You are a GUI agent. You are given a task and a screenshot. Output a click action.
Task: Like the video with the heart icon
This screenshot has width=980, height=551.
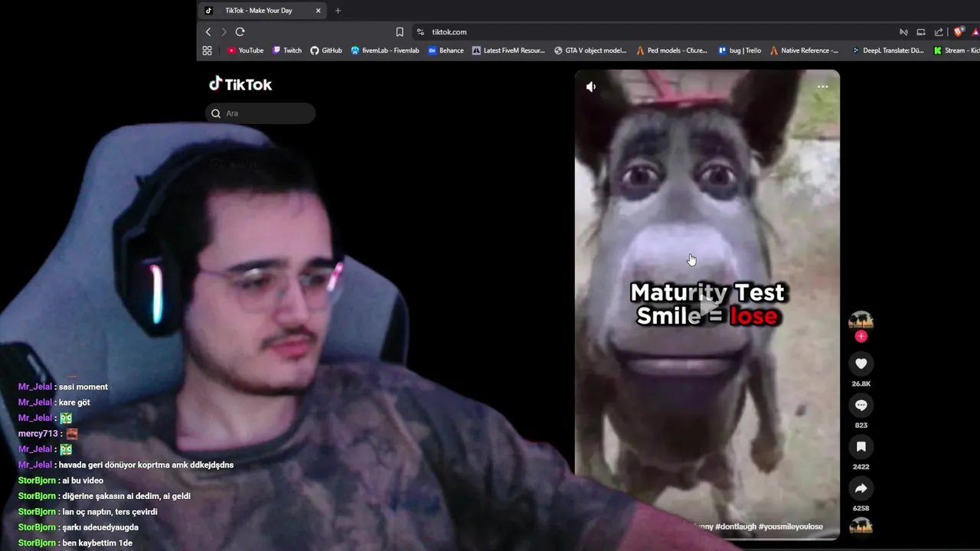(861, 364)
